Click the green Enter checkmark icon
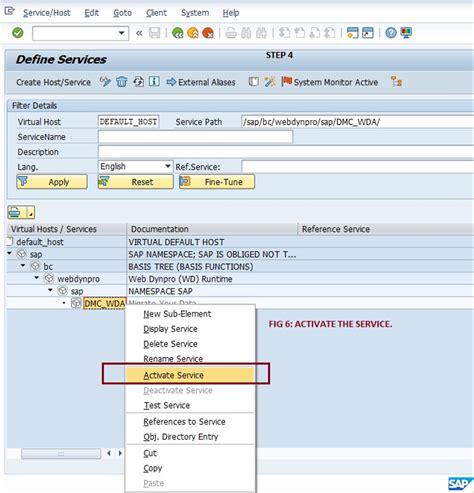474x493 pixels. point(18,33)
